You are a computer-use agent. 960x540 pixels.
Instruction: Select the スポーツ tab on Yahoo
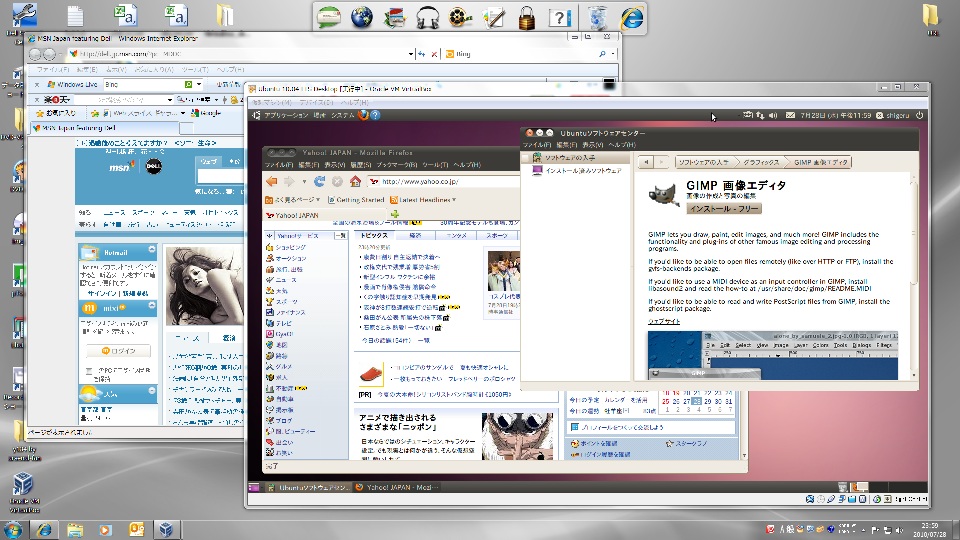pyautogui.click(x=497, y=236)
